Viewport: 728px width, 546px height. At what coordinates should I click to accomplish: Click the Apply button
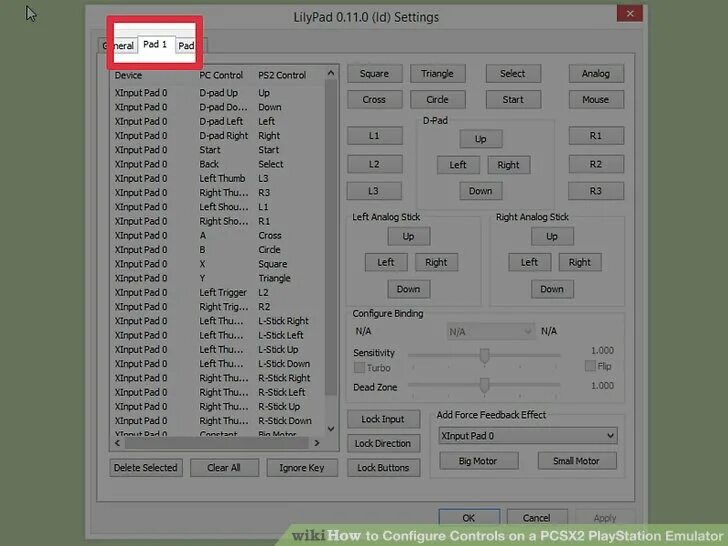605,518
